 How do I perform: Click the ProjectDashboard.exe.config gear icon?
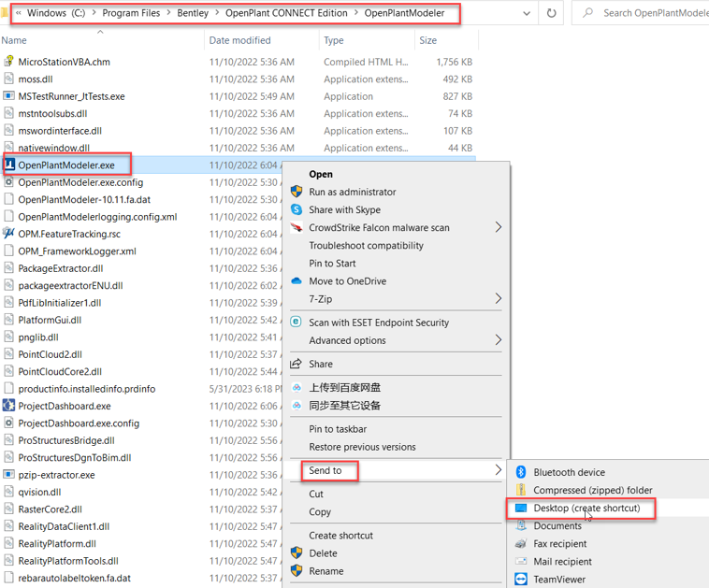click(x=8, y=423)
